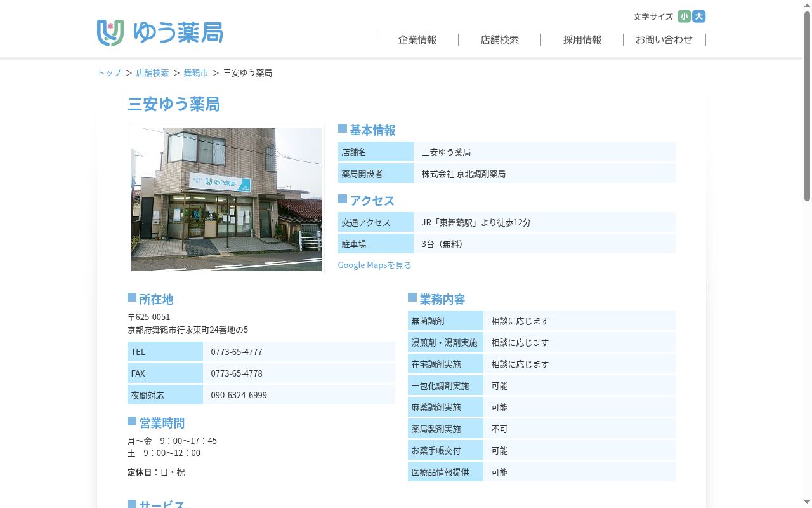Select the TEL number 0773-65-4777
The image size is (812, 508).
(x=237, y=352)
